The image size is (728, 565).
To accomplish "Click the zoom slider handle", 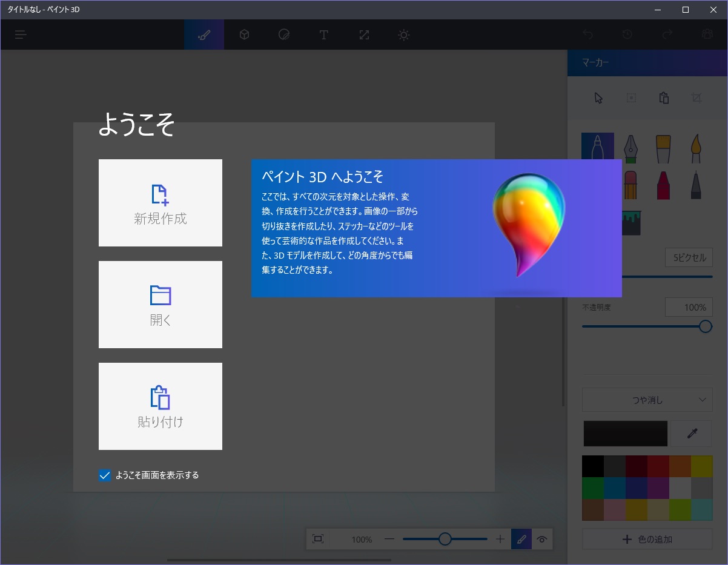I will [x=445, y=539].
